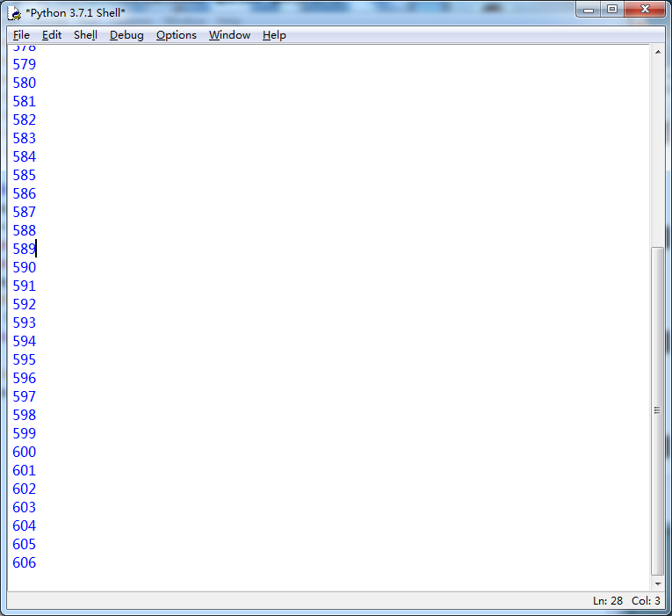The width and height of the screenshot is (672, 616).
Task: Click the output line 599
Action: [x=25, y=433]
